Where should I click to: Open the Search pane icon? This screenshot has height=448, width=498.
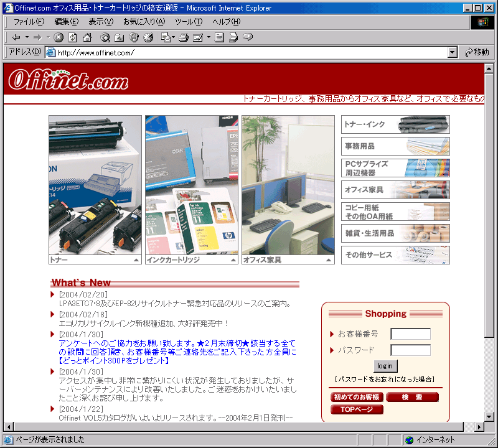click(105, 37)
